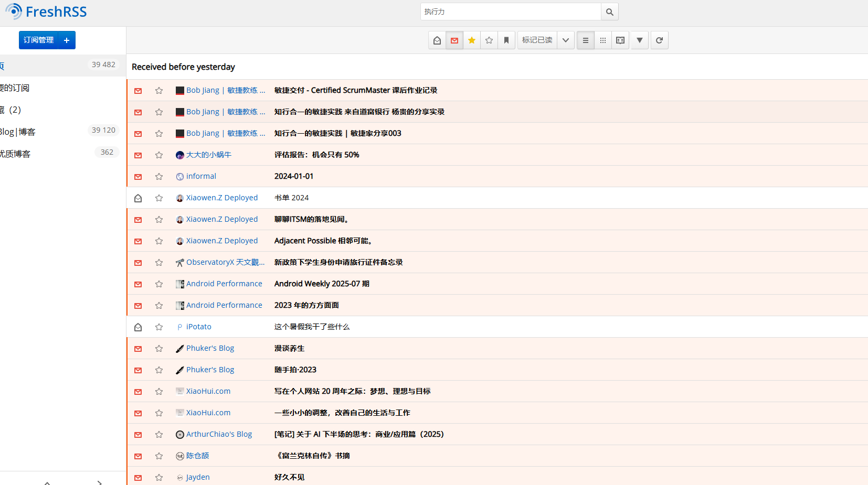Expand article "评估报告：机会只有 50%"
The image size is (868, 485).
(x=316, y=155)
